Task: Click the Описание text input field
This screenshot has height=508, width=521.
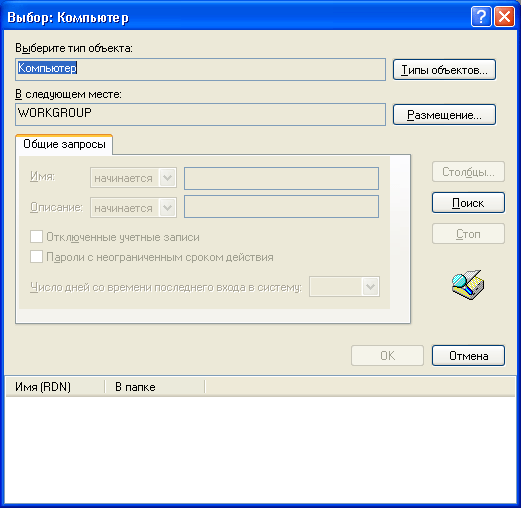Action: point(281,207)
